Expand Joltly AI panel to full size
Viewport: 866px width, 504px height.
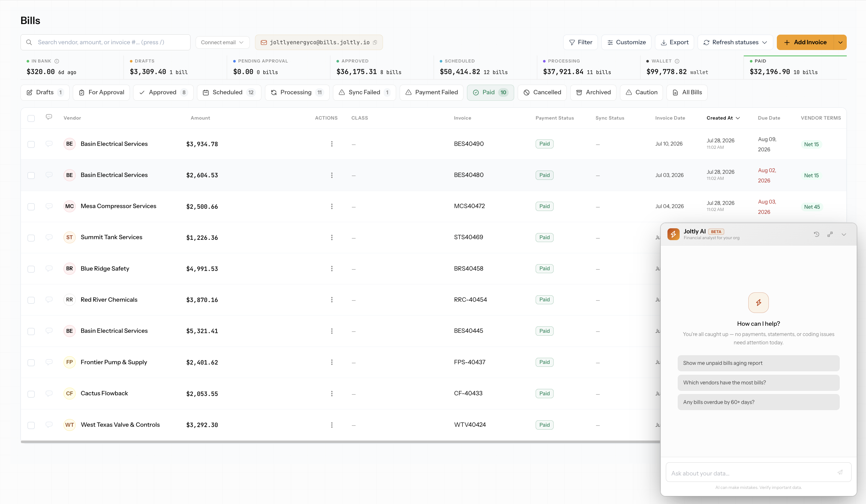point(830,234)
